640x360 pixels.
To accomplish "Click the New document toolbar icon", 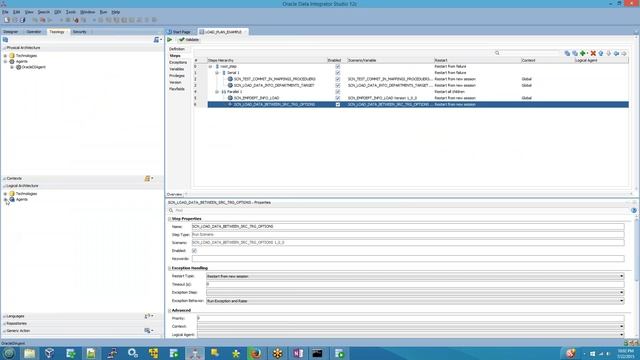I will [7, 20].
